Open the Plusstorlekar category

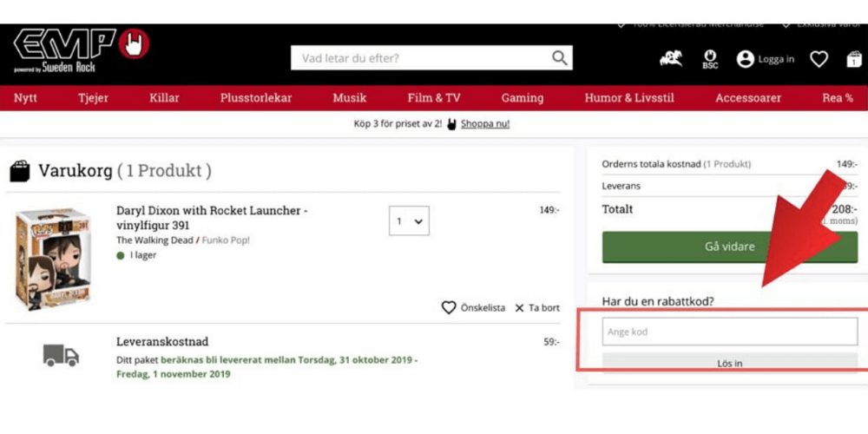[256, 98]
